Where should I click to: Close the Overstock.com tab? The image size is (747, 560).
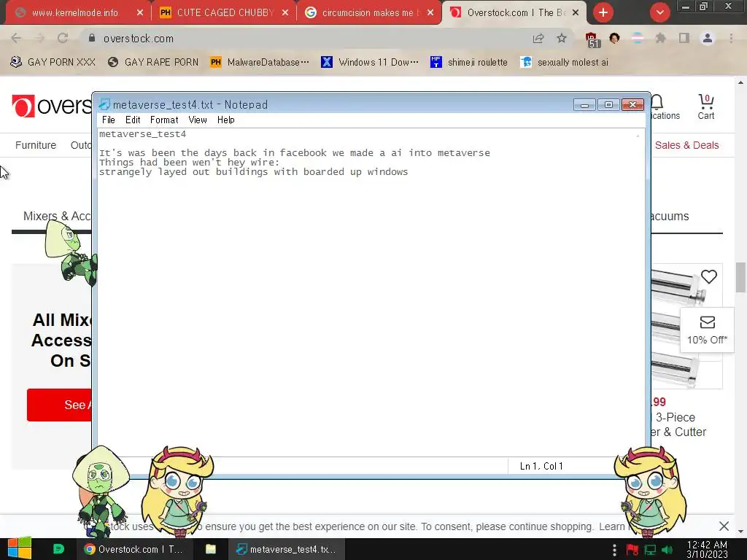point(576,12)
